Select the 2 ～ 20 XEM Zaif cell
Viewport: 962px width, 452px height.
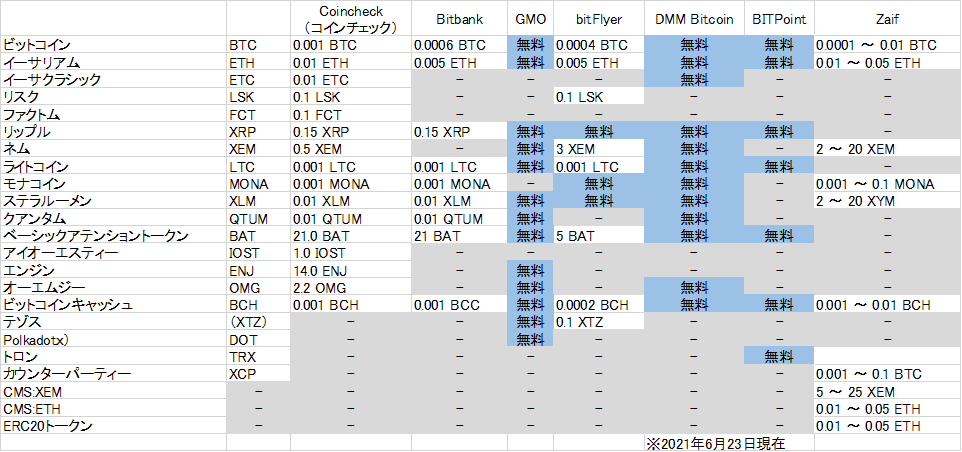tap(888, 148)
